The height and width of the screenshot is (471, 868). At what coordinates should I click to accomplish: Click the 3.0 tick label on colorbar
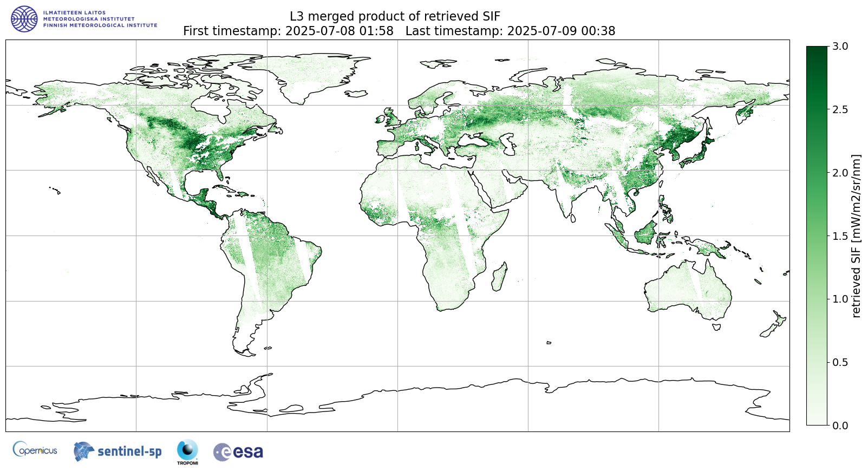(840, 47)
